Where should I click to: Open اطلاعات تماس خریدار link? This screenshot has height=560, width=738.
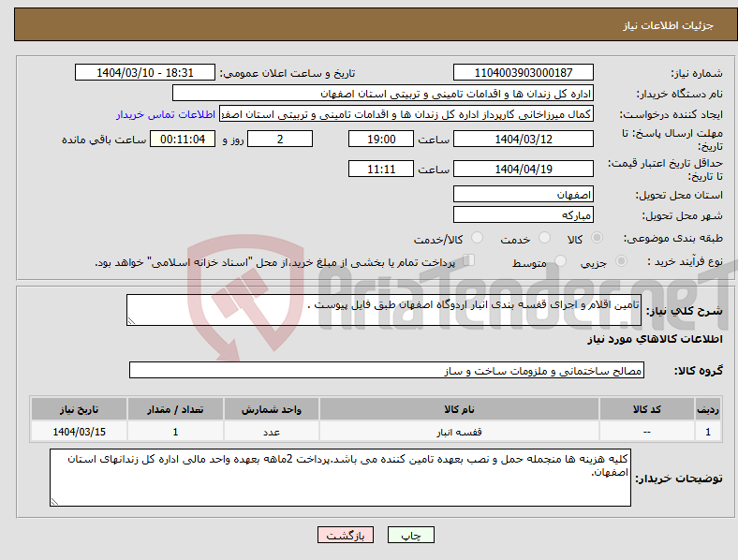[x=166, y=114]
